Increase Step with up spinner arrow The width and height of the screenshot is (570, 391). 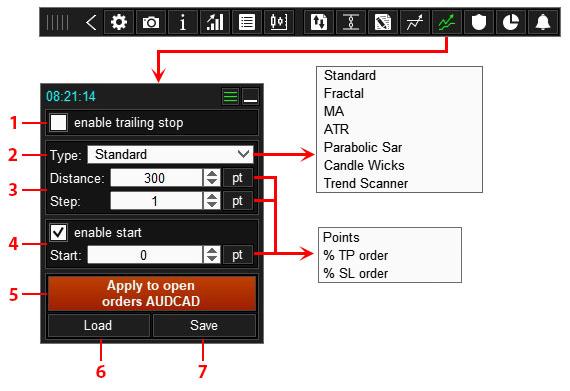tap(212, 197)
